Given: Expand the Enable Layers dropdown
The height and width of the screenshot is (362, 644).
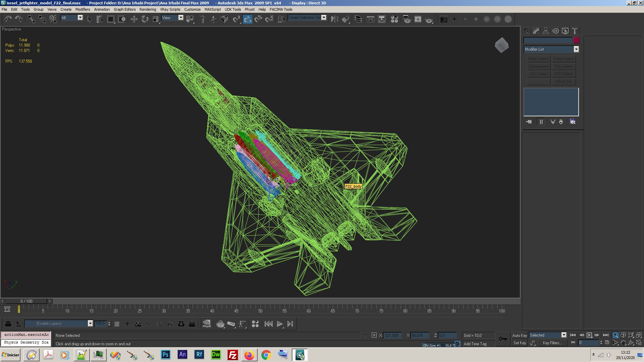Looking at the screenshot, I should coord(89,323).
